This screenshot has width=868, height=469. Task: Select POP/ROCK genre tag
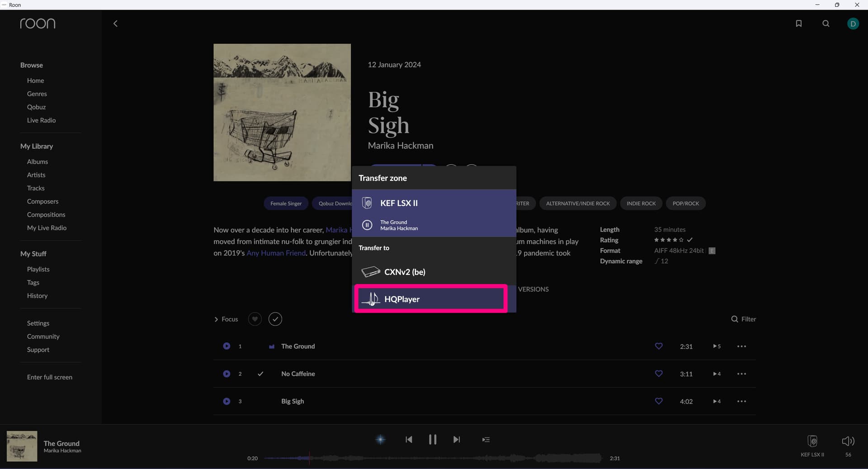click(x=686, y=204)
